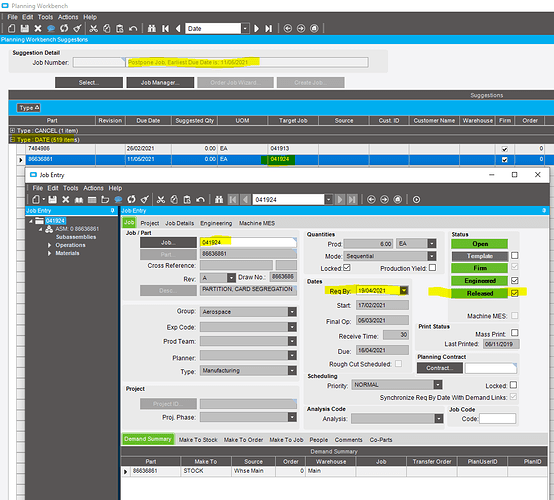Image resolution: width=554 pixels, height=500 pixels.
Task: Expand the Type : CANCEL group row
Action: click(13, 130)
